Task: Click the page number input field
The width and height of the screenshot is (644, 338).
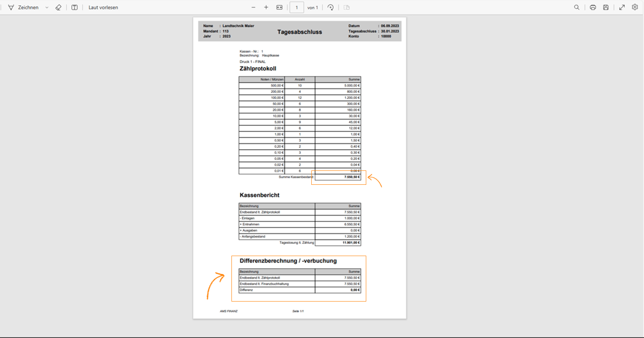Action: click(x=297, y=7)
